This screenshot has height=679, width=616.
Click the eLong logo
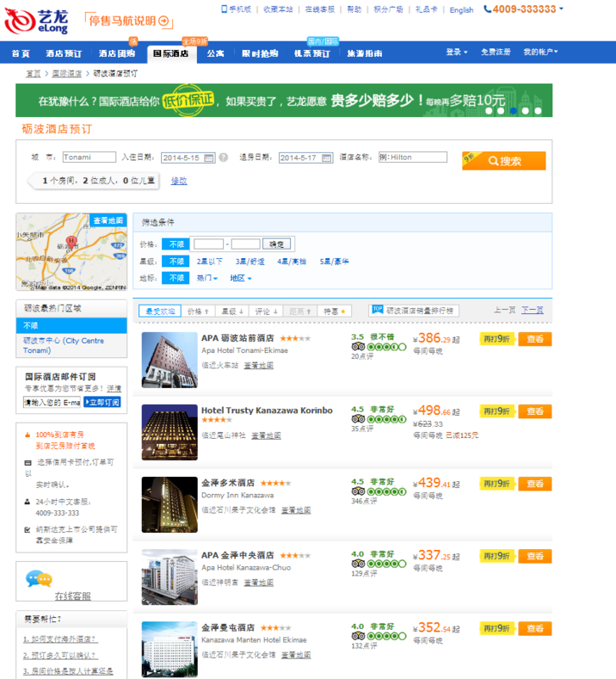point(36,21)
